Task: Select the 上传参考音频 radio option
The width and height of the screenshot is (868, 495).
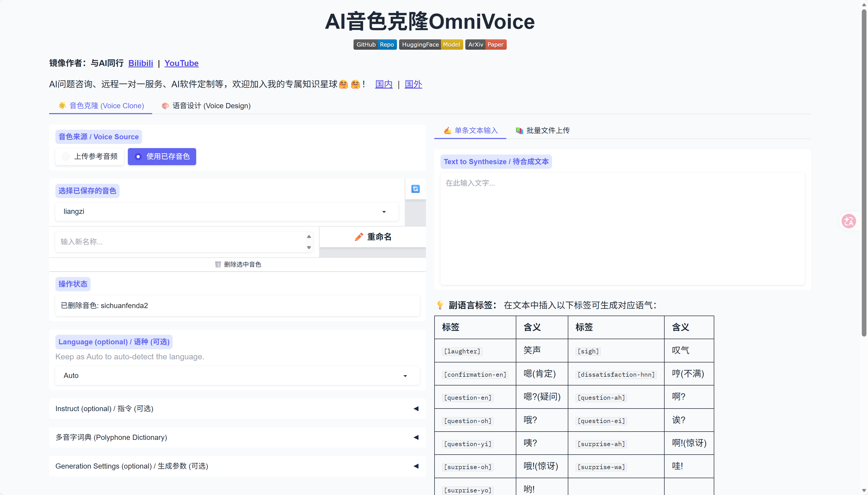Action: 90,156
